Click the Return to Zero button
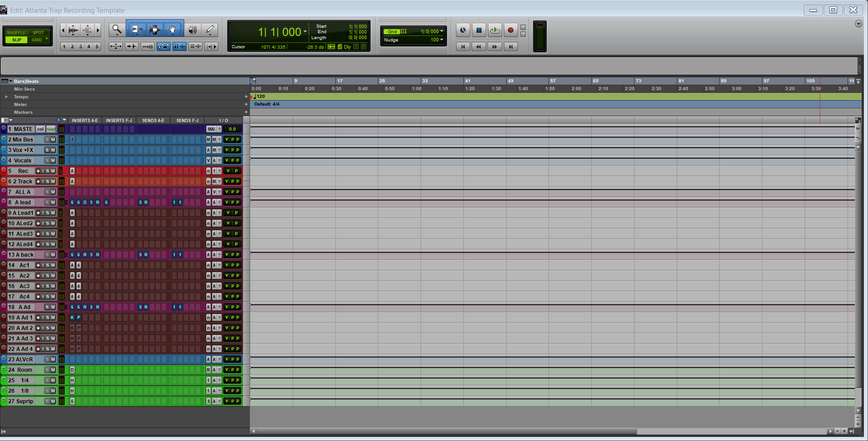Screen dimensions: 868x441 [463, 46]
